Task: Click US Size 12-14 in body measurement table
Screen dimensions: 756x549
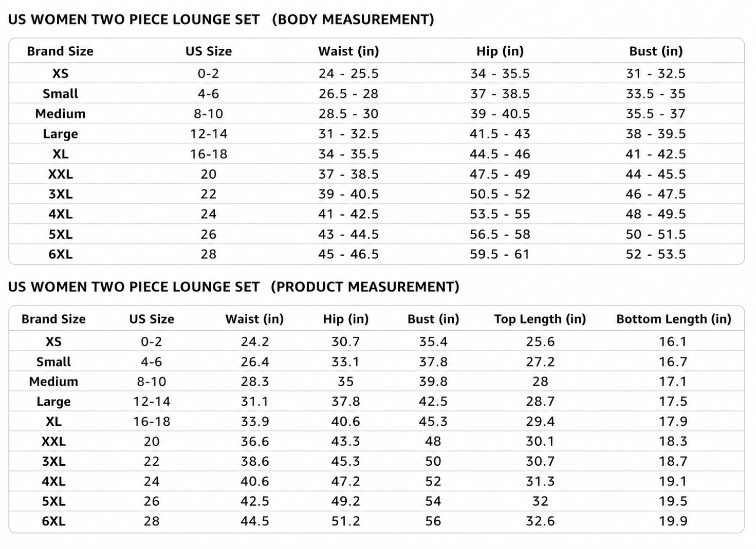Action: [x=209, y=134]
